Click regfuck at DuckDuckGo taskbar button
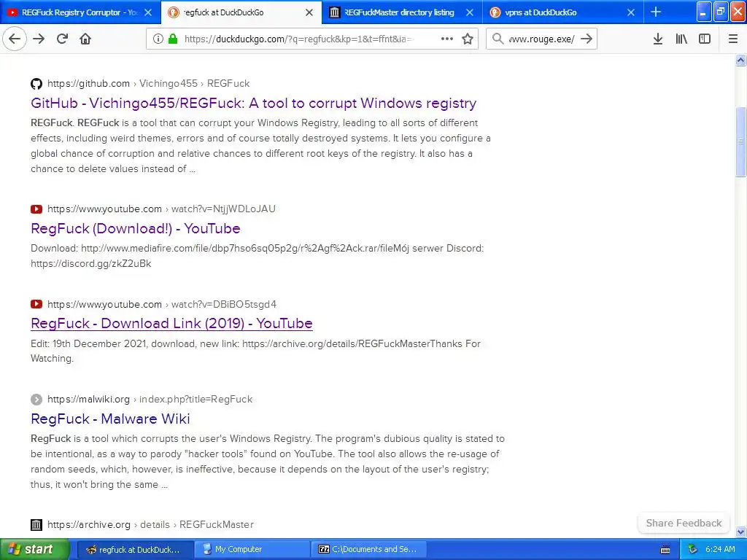This screenshot has width=747, height=560. pos(135,549)
